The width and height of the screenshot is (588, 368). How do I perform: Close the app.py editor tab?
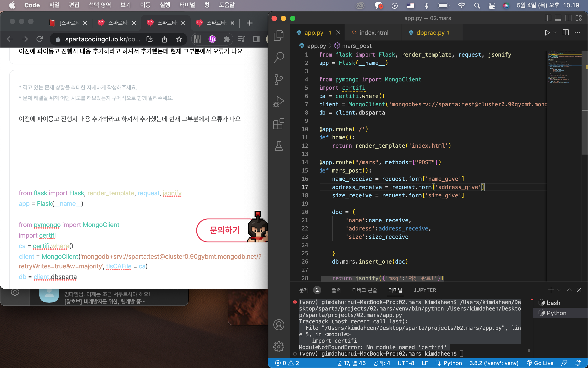coord(338,33)
